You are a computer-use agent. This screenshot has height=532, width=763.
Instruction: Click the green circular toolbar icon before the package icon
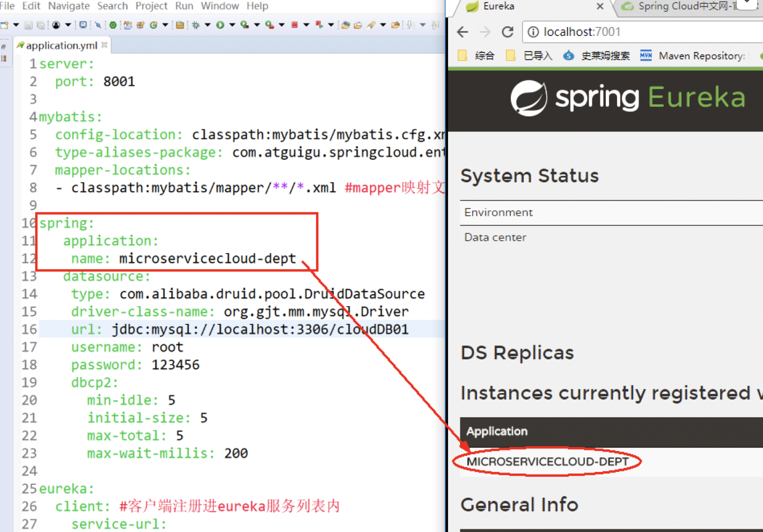(x=113, y=25)
